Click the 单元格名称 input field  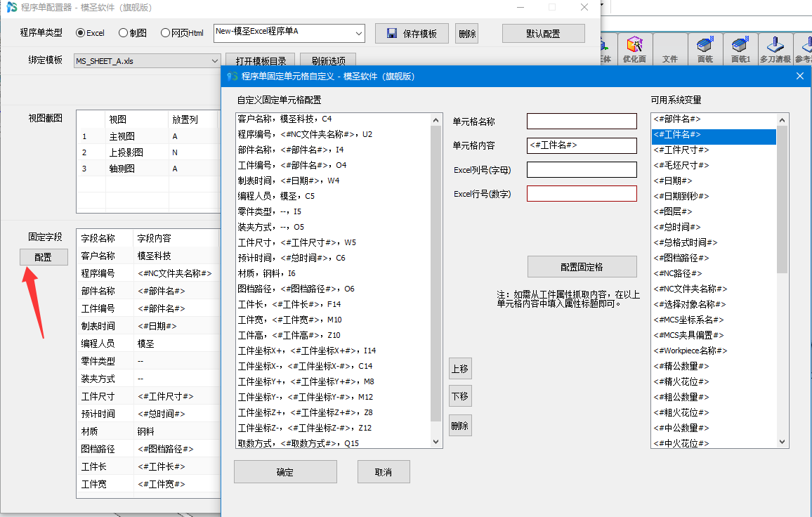pos(582,122)
